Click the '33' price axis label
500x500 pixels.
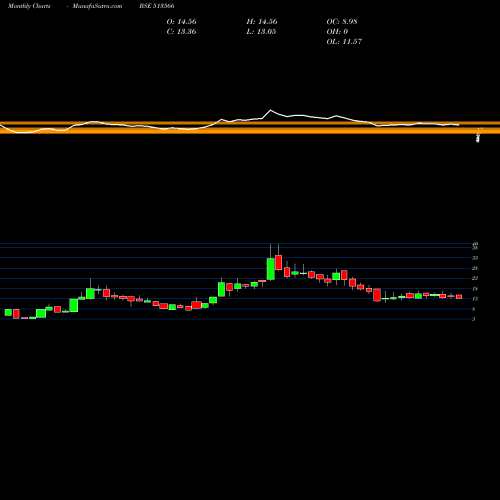click(x=475, y=258)
